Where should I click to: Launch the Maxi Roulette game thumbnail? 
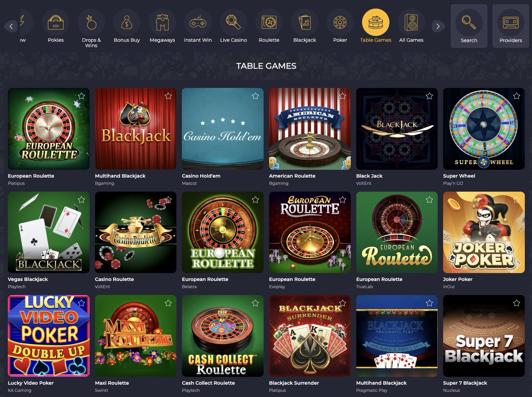(135, 336)
